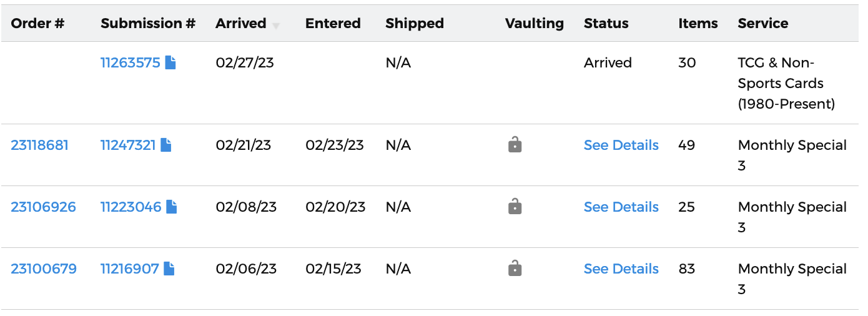Open order 23118681 link

point(40,145)
